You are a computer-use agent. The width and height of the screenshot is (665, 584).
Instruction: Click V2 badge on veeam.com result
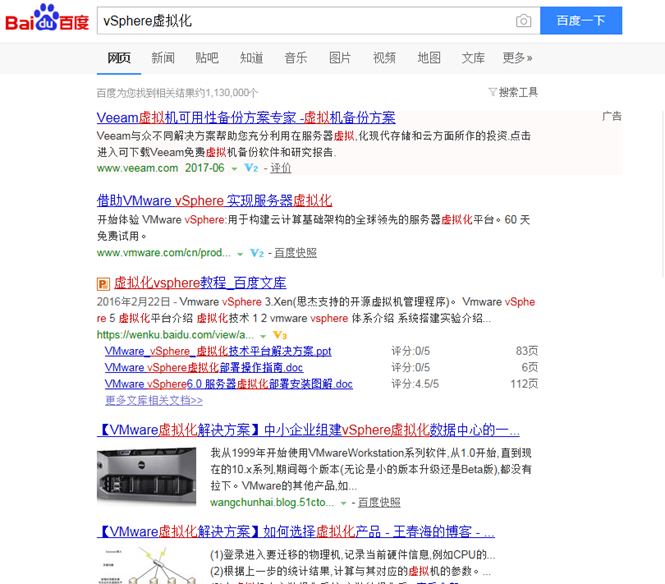point(251,168)
